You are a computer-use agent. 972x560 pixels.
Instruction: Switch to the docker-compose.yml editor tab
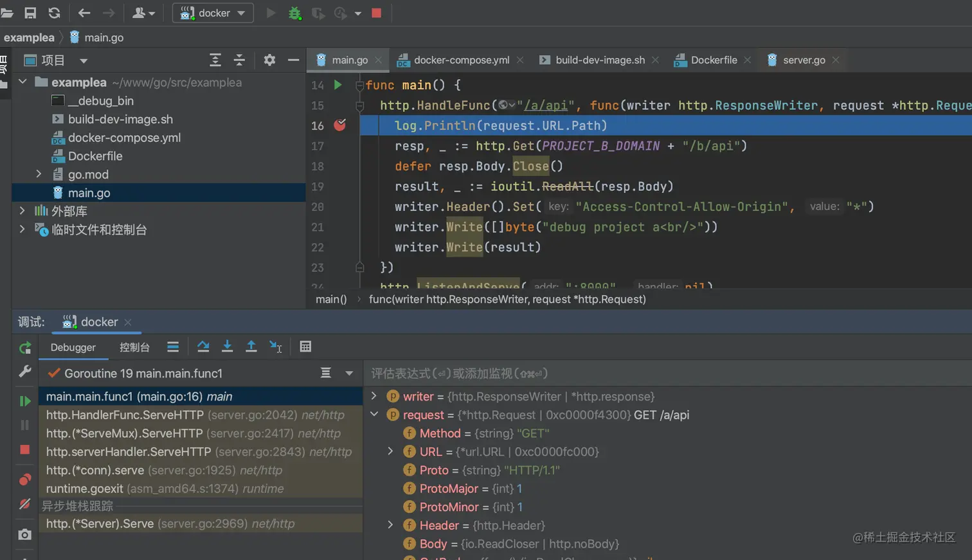(x=461, y=60)
